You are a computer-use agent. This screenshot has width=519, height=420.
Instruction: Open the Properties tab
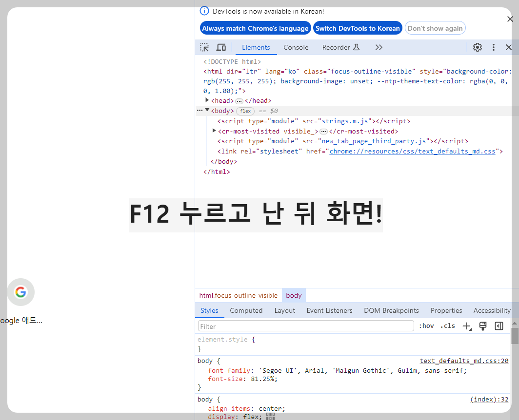click(x=446, y=310)
